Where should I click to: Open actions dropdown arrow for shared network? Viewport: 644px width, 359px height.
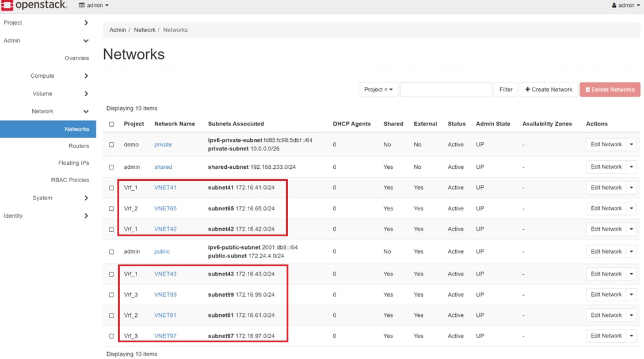[632, 167]
